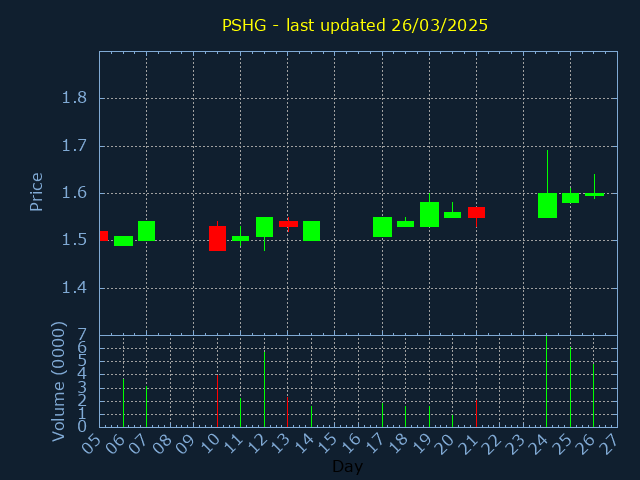Click the day label 19 on the x-axis
640x480 pixels.
[421, 443]
